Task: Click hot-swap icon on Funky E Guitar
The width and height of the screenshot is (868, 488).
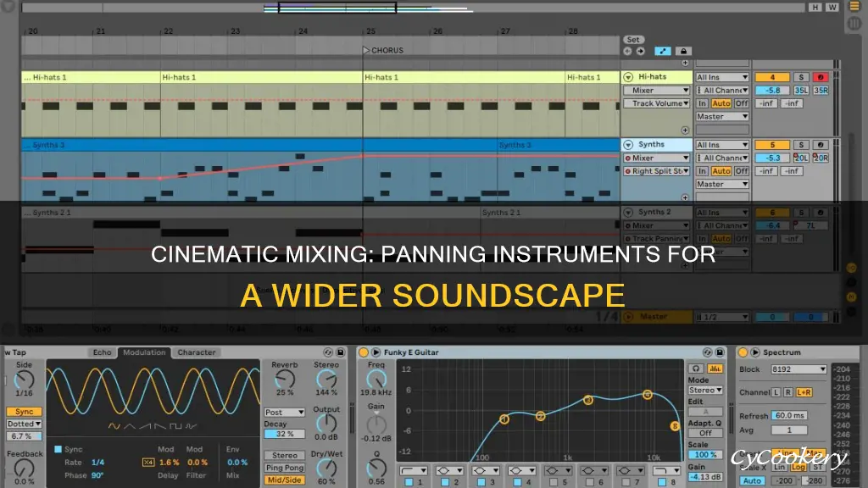Action: 708,352
